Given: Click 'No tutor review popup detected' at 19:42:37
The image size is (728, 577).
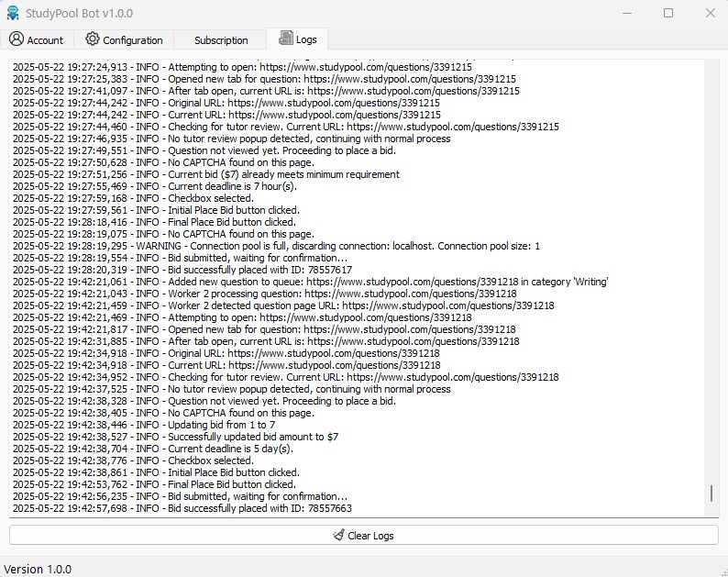Looking at the screenshot, I should [232, 389].
